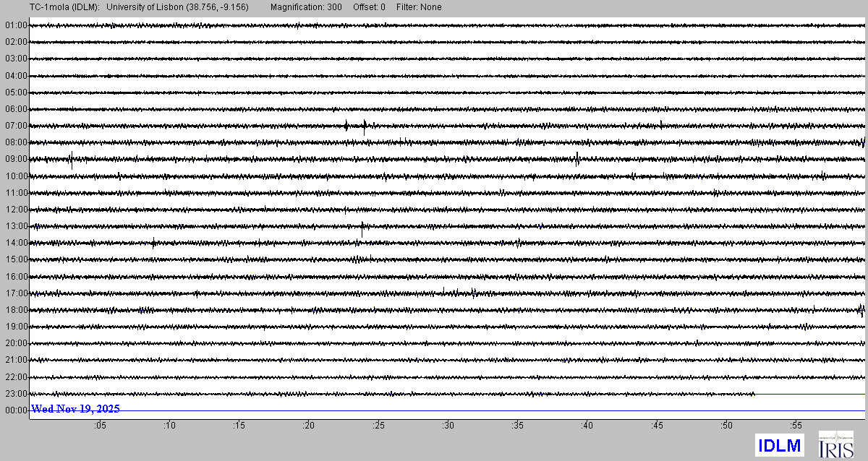Select the :30 minute axis label

[x=448, y=426]
